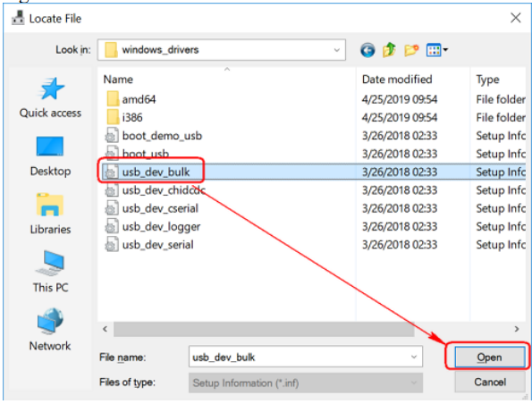Go up one folder level

click(x=390, y=50)
